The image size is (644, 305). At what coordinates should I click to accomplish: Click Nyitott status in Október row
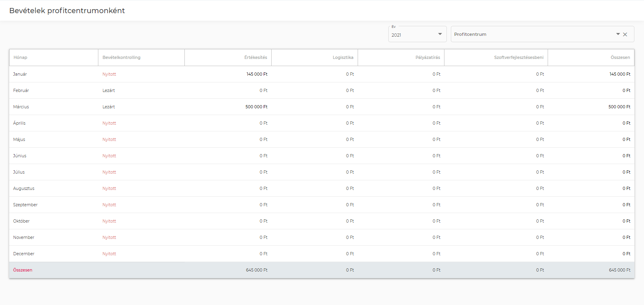tap(109, 221)
